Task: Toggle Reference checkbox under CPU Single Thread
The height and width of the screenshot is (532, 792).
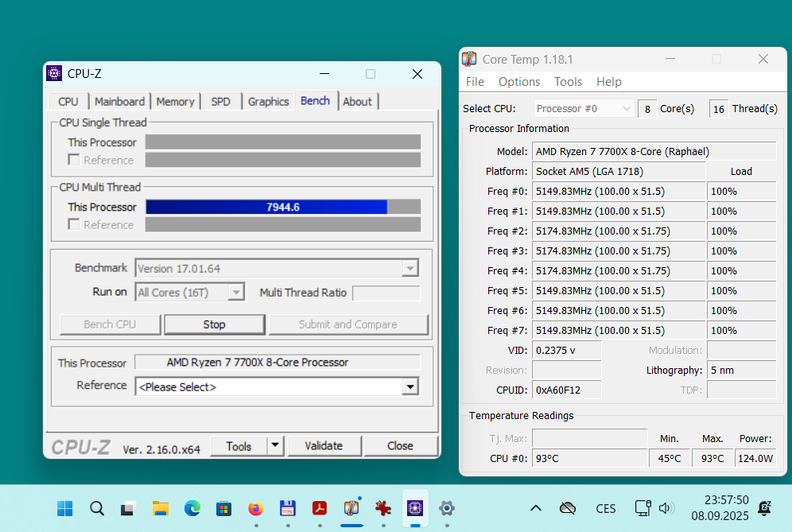Action: coord(74,160)
